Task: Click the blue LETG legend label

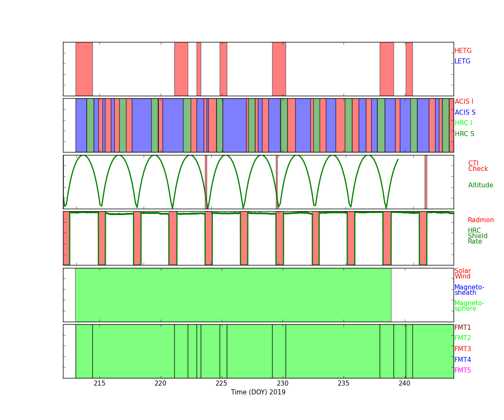Action: pyautogui.click(x=462, y=61)
